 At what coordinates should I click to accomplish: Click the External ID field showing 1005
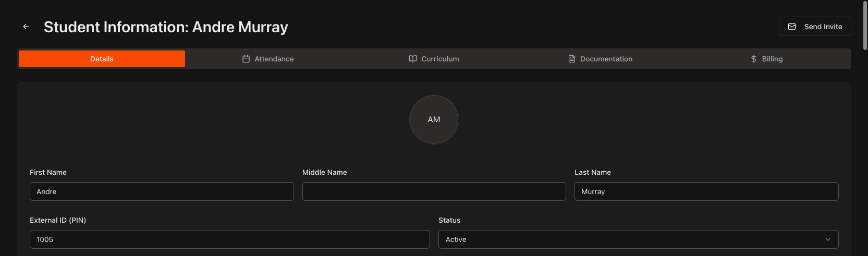coord(230,239)
